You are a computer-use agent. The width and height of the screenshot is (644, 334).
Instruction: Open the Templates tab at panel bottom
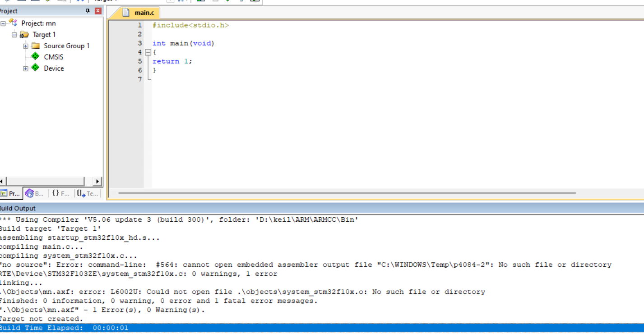click(x=87, y=193)
